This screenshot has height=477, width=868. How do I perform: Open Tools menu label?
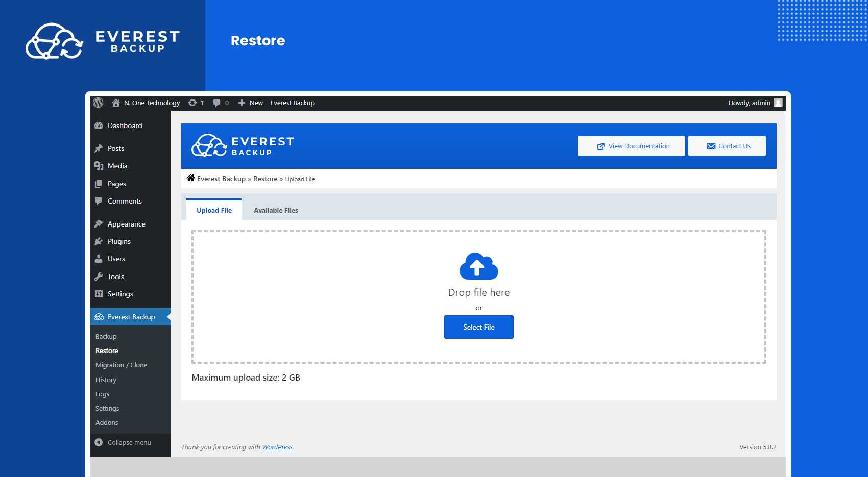116,277
